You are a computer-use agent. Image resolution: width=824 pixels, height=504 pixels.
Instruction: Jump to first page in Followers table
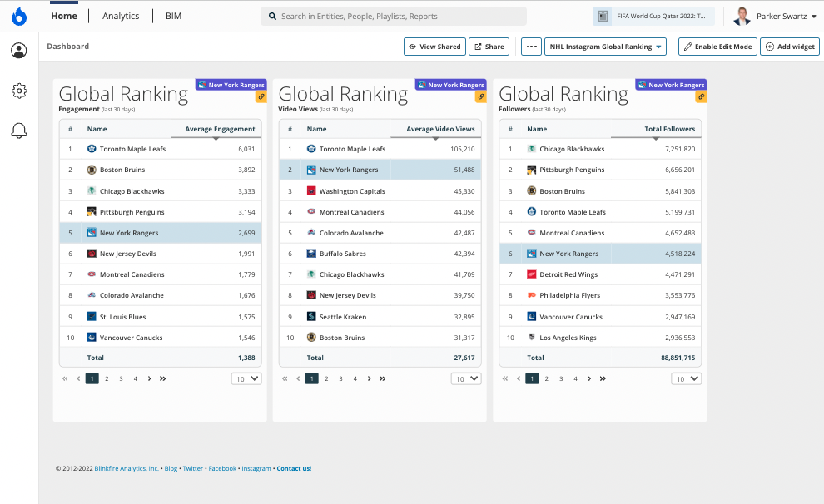tap(505, 378)
